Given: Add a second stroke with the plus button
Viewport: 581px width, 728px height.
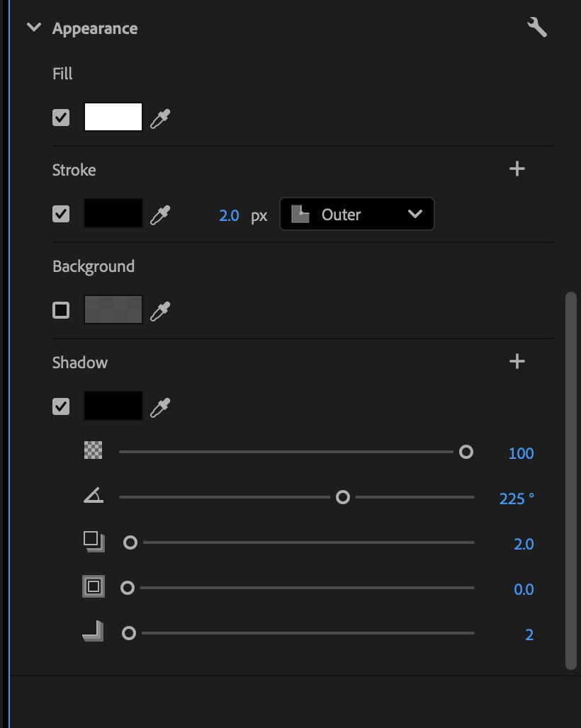Looking at the screenshot, I should pos(517,169).
